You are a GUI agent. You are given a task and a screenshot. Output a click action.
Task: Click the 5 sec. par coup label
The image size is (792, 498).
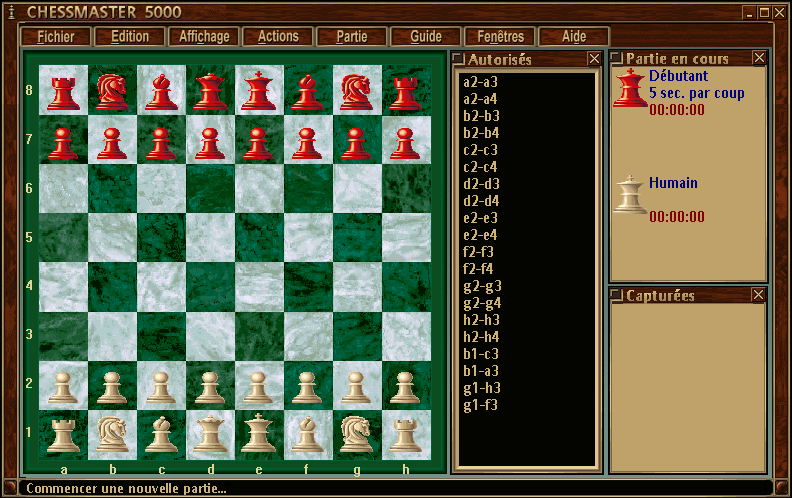pos(697,93)
